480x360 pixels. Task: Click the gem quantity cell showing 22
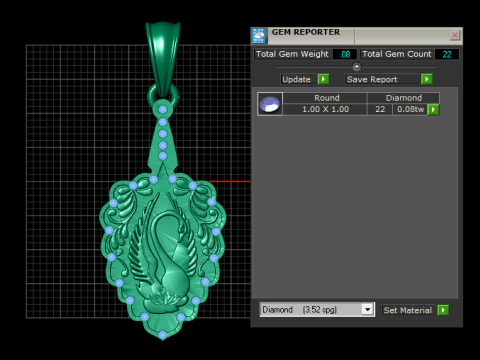[x=380, y=109]
